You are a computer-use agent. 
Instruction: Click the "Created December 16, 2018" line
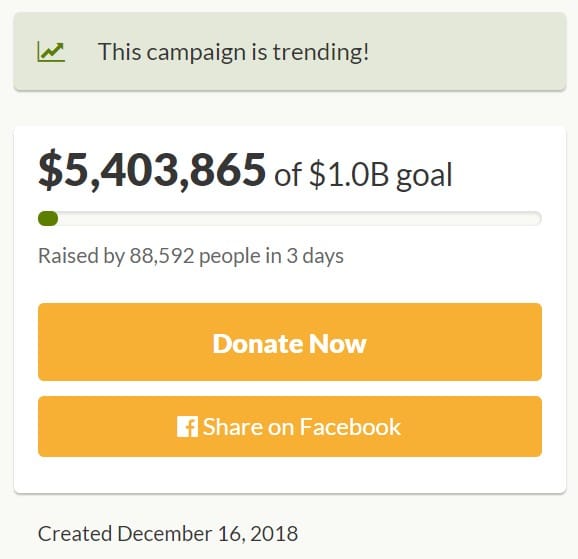coord(168,534)
